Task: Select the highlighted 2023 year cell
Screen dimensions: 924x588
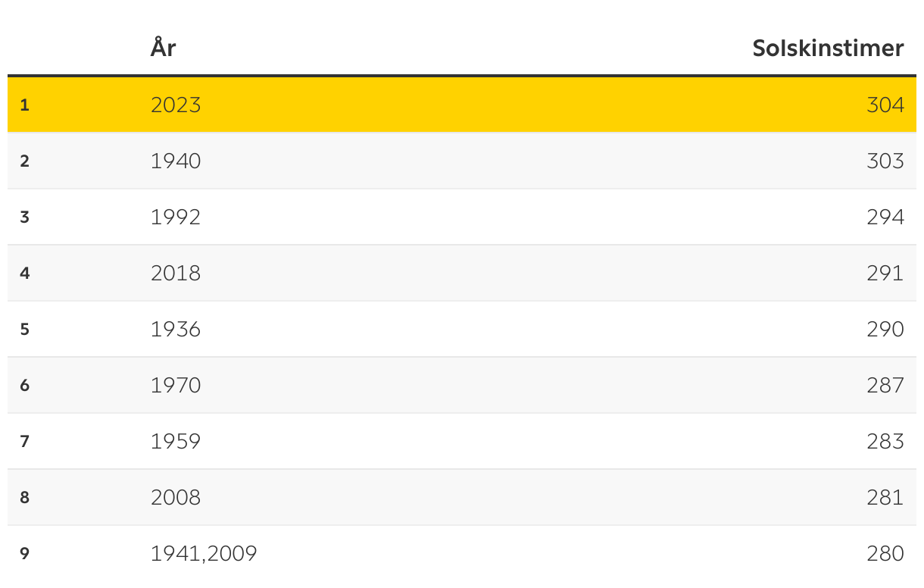Action: 176,105
